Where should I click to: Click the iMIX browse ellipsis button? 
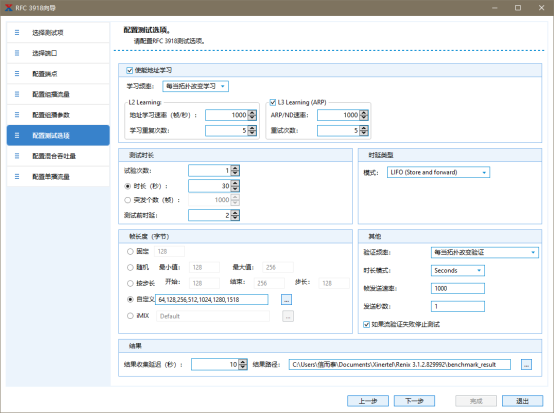288,316
